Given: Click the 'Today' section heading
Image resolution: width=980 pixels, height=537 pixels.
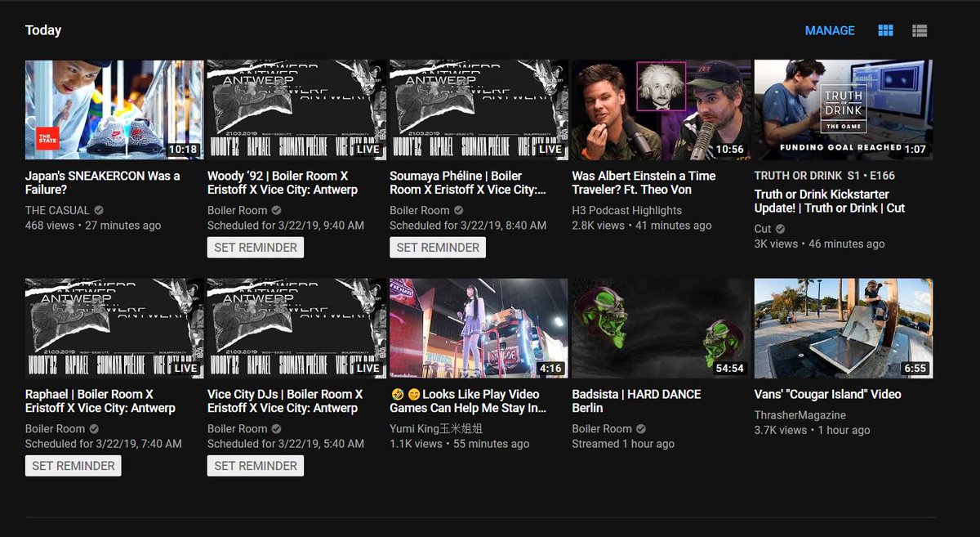Looking at the screenshot, I should (43, 30).
